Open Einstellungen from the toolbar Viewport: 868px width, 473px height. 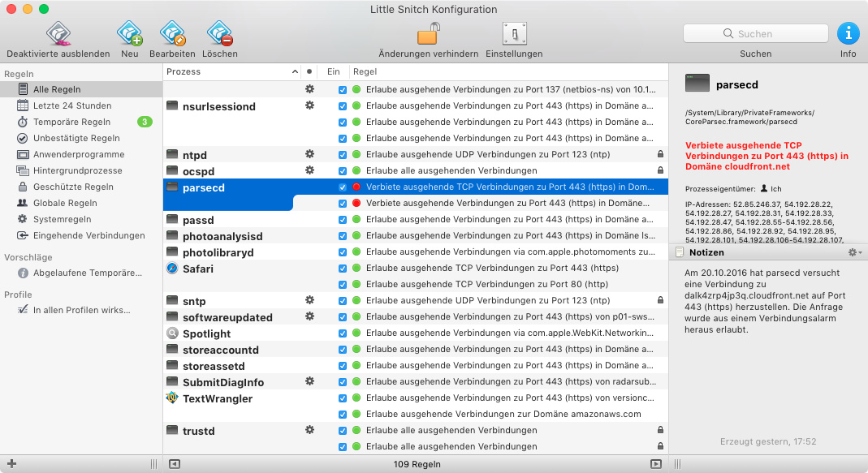pos(514,34)
